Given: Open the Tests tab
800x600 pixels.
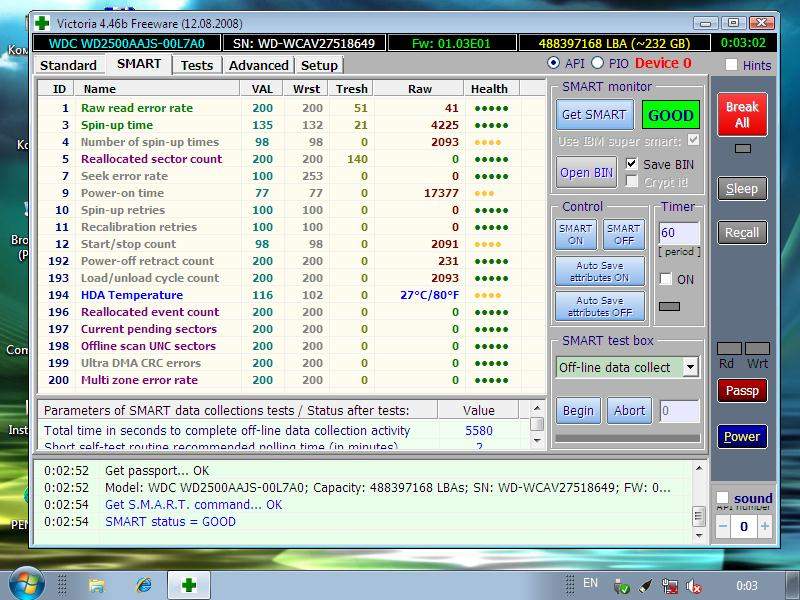Looking at the screenshot, I should [x=197, y=65].
